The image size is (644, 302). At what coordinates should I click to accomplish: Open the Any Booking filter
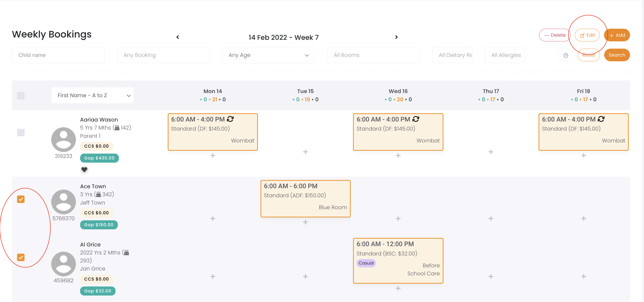(x=163, y=55)
